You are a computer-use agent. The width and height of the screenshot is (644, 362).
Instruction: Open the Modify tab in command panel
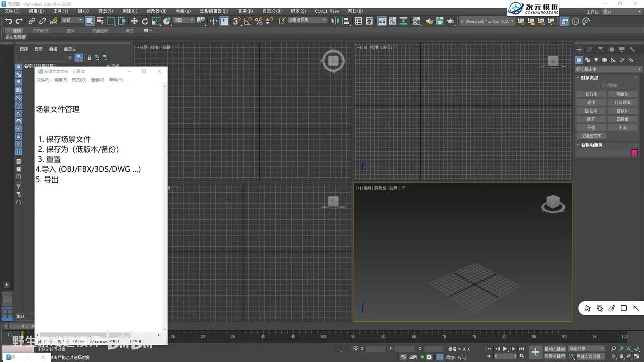pyautogui.click(x=590, y=49)
